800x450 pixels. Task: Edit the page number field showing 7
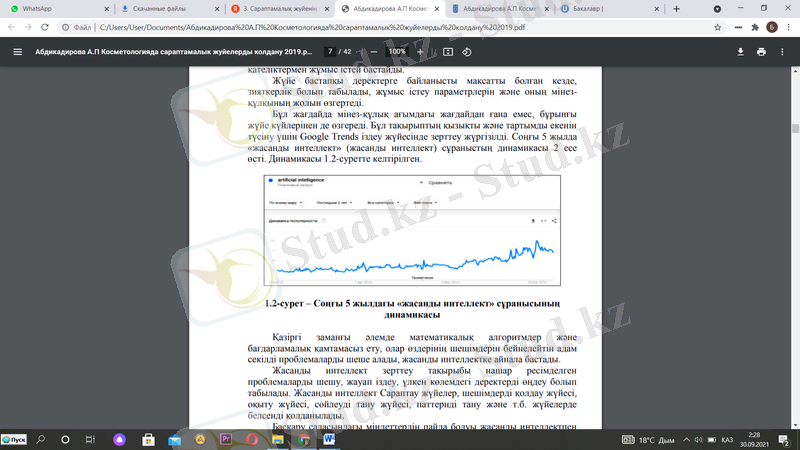330,52
